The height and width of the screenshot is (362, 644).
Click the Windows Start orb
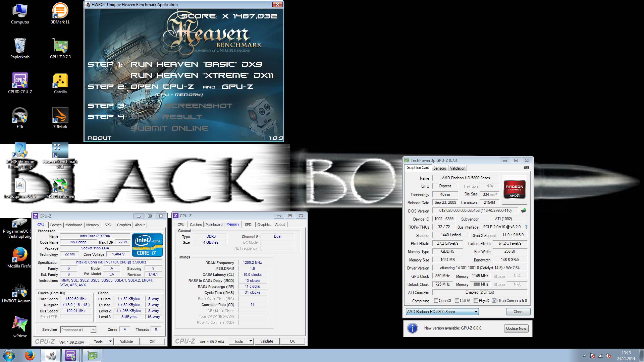pos(9,355)
